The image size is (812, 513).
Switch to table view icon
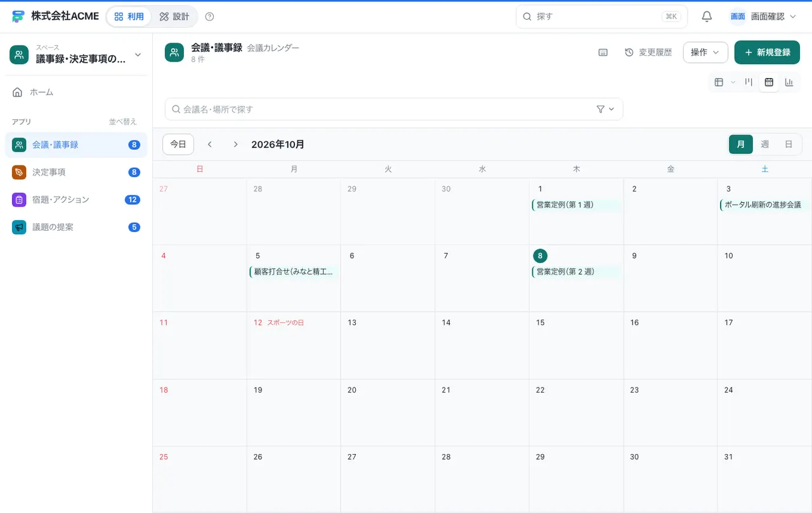point(719,82)
